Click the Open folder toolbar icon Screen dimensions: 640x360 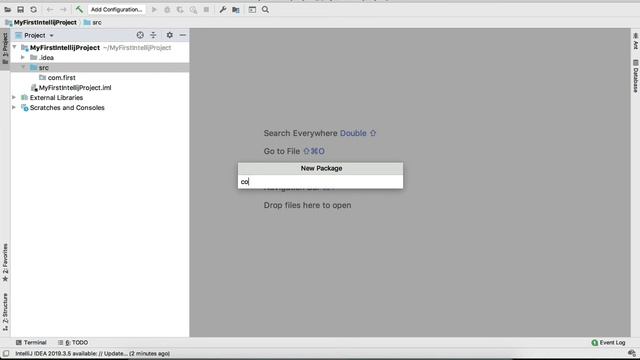coord(7,9)
